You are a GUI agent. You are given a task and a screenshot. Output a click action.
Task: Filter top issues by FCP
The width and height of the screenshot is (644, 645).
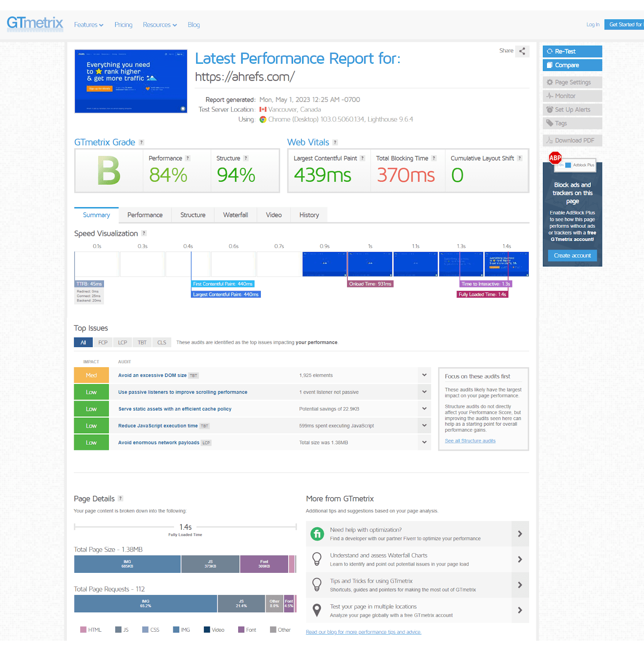pyautogui.click(x=103, y=342)
